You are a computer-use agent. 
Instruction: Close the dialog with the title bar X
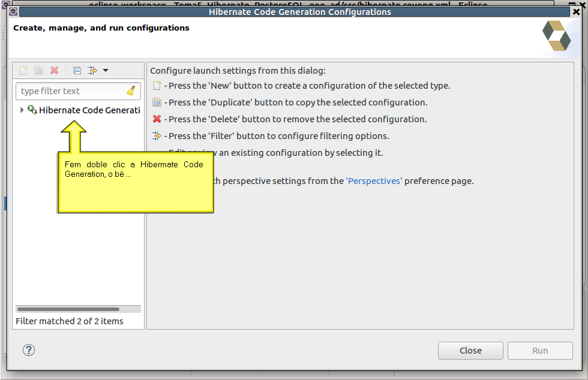point(577,12)
